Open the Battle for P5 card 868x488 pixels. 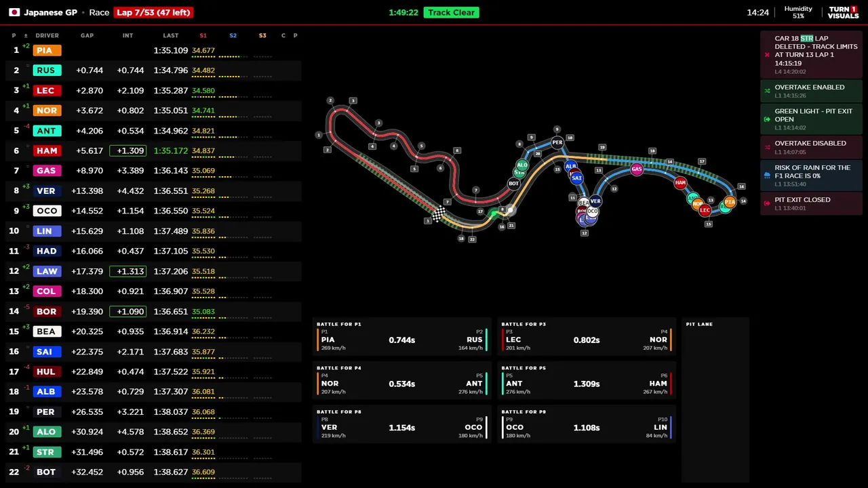[587, 380]
